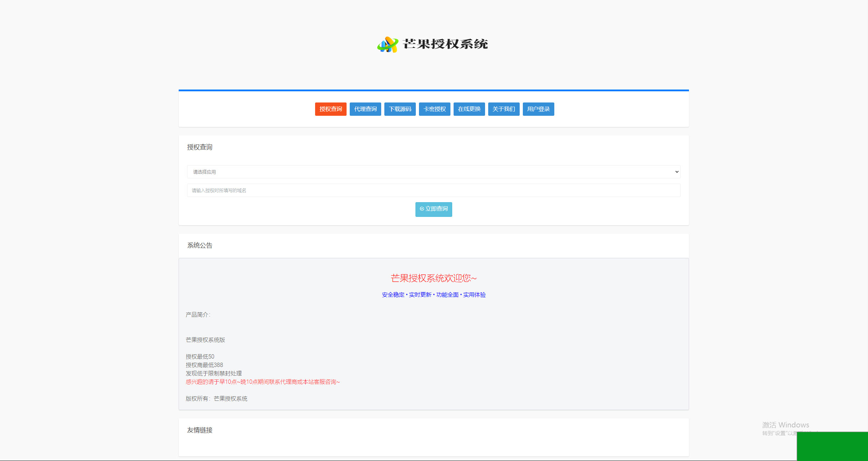Click the 授权商最低388 line
Viewport: 868px width, 461px height.
click(204, 365)
